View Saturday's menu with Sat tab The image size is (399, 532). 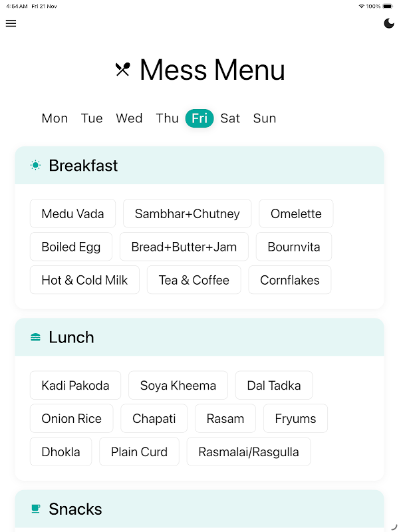point(230,118)
